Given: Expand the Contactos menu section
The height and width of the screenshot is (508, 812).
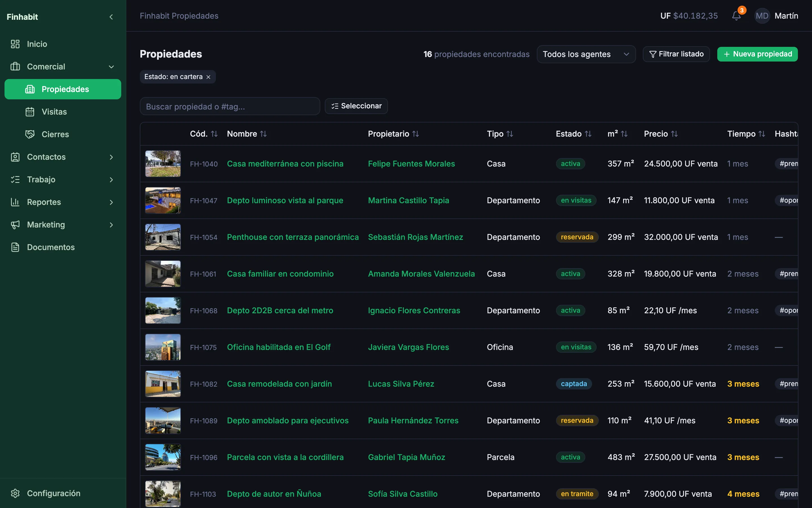Looking at the screenshot, I should [111, 157].
